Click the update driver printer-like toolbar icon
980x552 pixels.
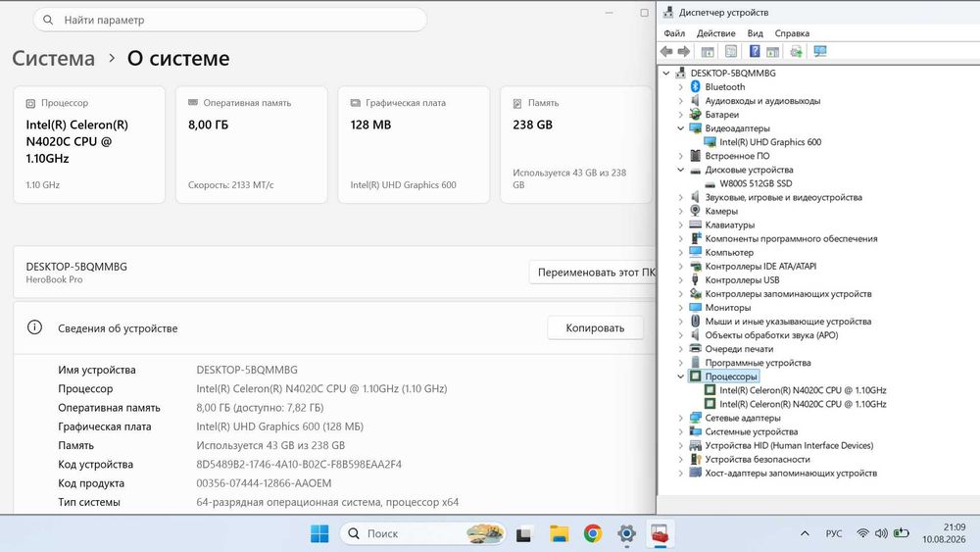796,51
